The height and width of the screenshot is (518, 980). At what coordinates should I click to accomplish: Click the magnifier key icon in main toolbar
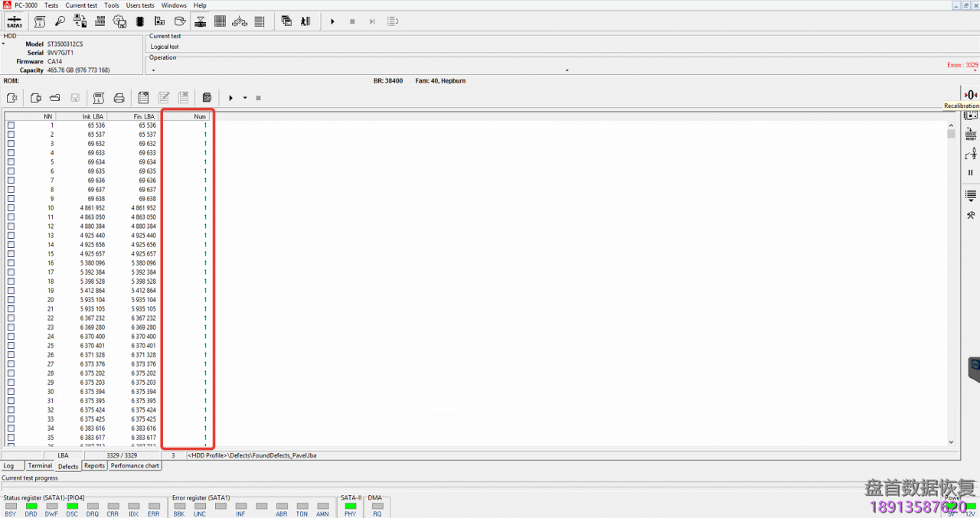(x=60, y=21)
